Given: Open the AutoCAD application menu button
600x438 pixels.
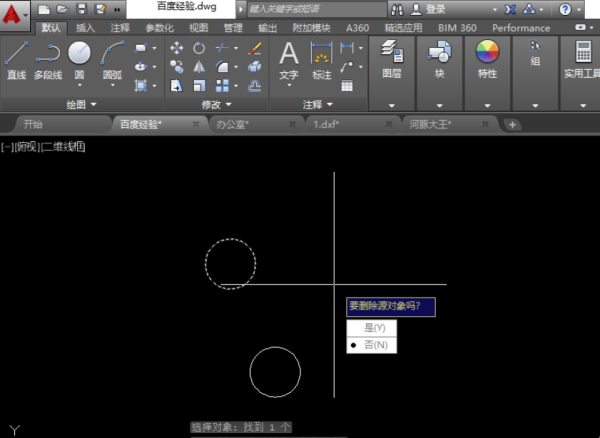Looking at the screenshot, I should (15, 15).
